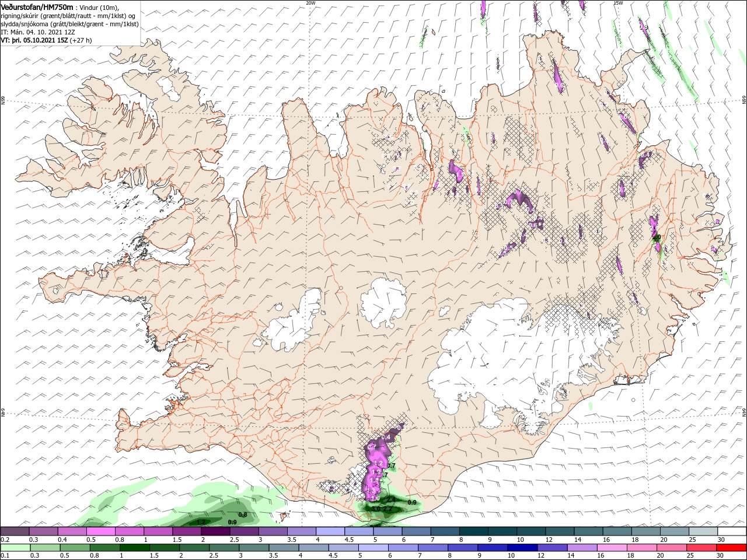Pick the red-pink 25 swatch in rain scale
Viewport: 747px width, 560px height.
(x=702, y=548)
